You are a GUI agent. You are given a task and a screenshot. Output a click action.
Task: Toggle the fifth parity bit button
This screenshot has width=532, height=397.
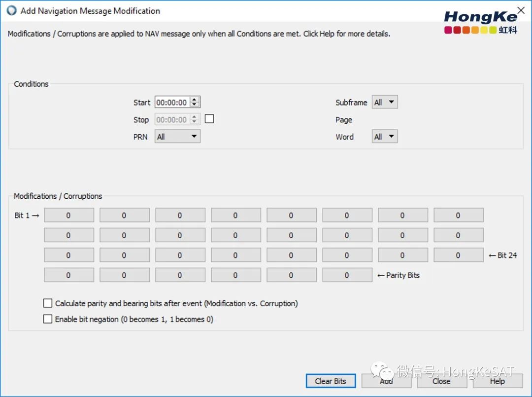(x=292, y=275)
